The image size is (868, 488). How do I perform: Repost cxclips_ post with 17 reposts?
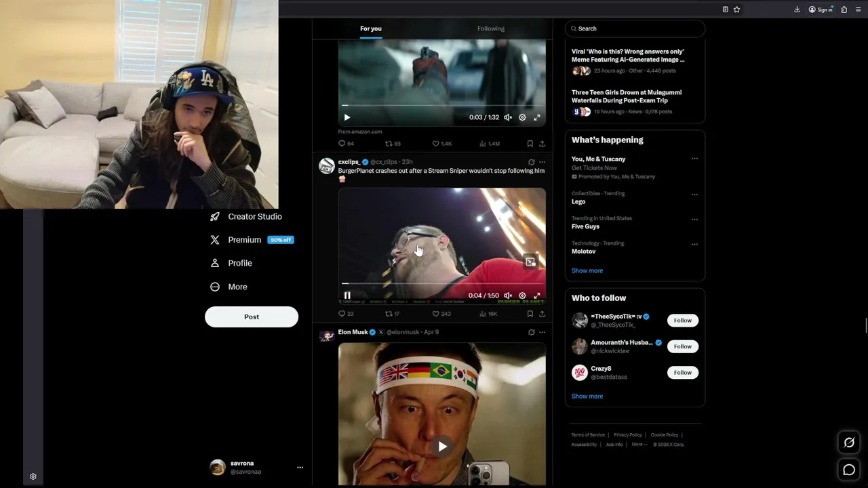[x=392, y=314]
